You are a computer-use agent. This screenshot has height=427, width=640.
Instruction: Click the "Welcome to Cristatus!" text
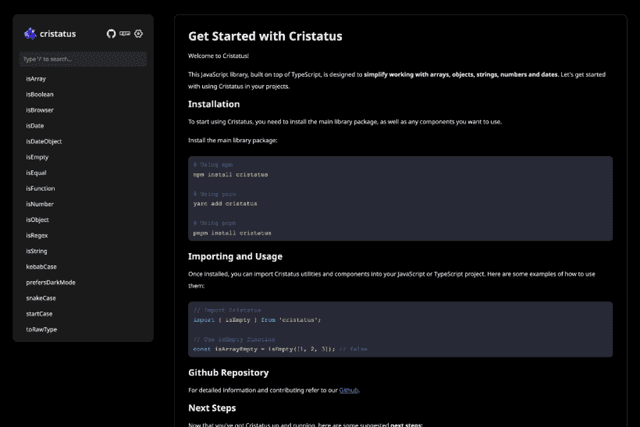(x=218, y=56)
